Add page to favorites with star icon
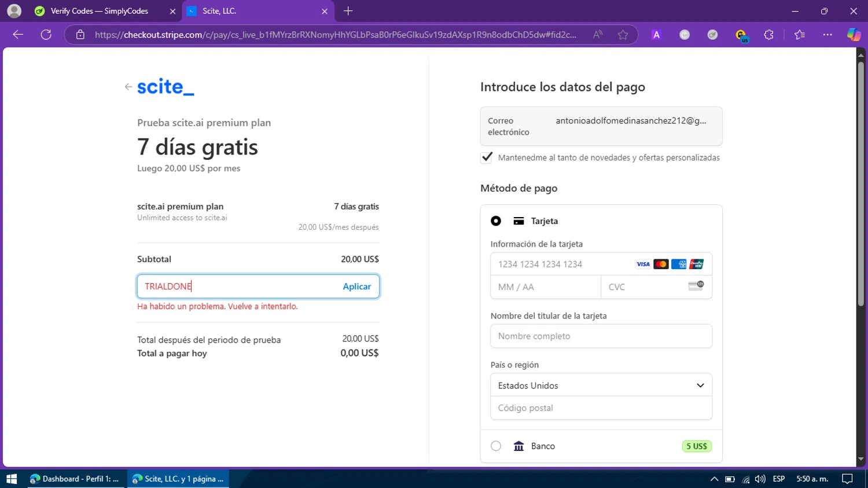Viewport: 868px width, 488px height. [x=623, y=35]
